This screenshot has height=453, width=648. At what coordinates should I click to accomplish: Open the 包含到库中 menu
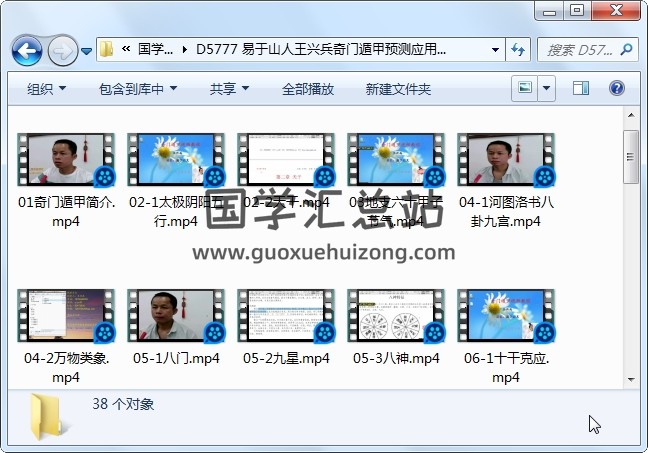[x=138, y=89]
